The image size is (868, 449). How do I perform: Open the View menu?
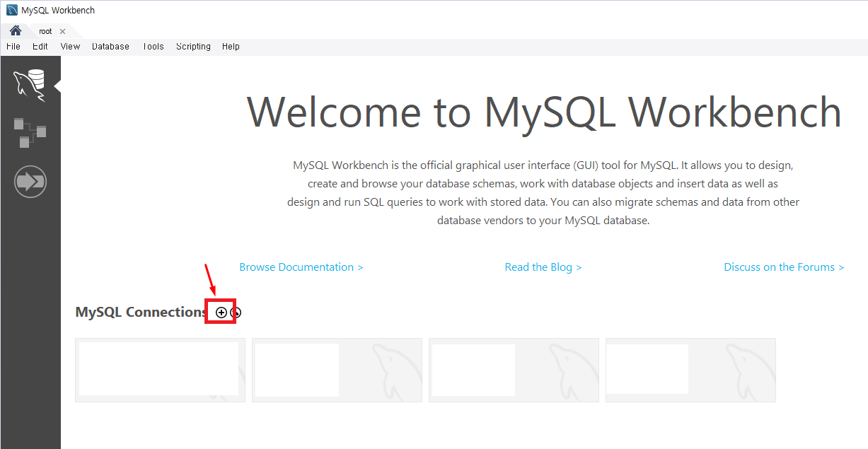tap(70, 47)
